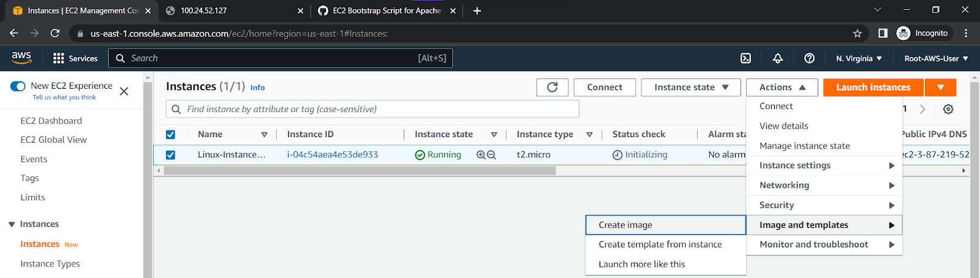This screenshot has height=278, width=980.
Task: Open the Info link beside Instances
Action: coord(257,88)
